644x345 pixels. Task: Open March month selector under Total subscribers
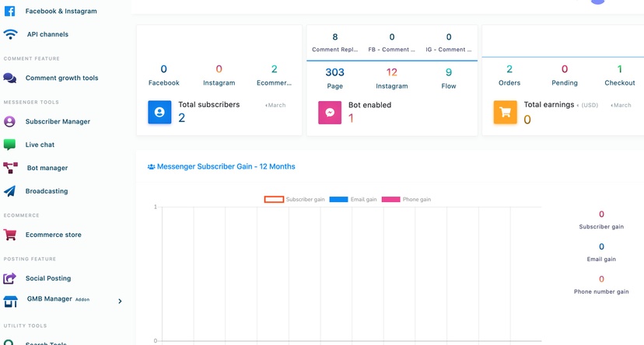tap(275, 105)
